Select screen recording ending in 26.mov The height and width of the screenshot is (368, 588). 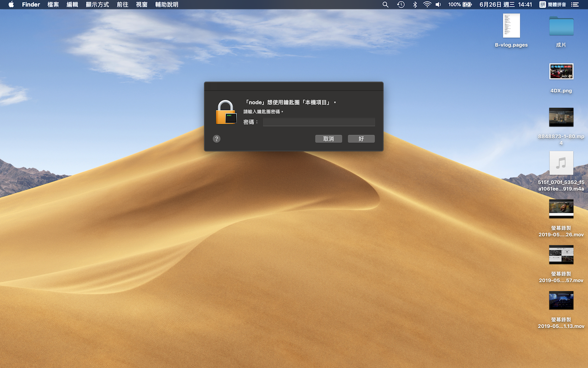561,209
